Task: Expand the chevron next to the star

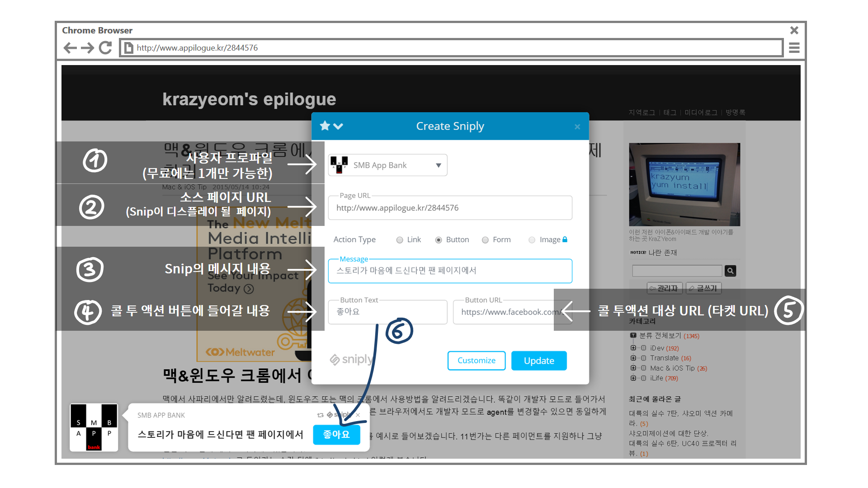Action: pyautogui.click(x=338, y=126)
